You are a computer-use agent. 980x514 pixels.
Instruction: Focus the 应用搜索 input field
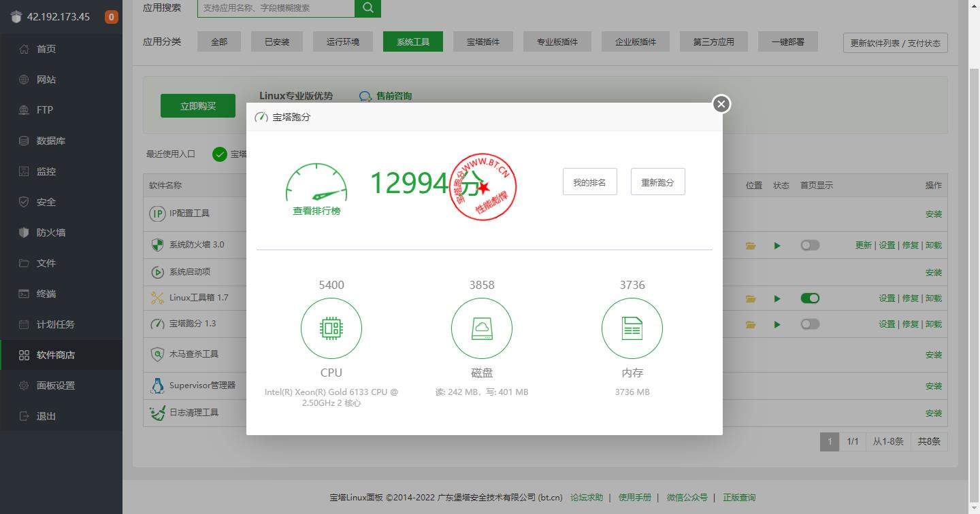click(x=276, y=8)
